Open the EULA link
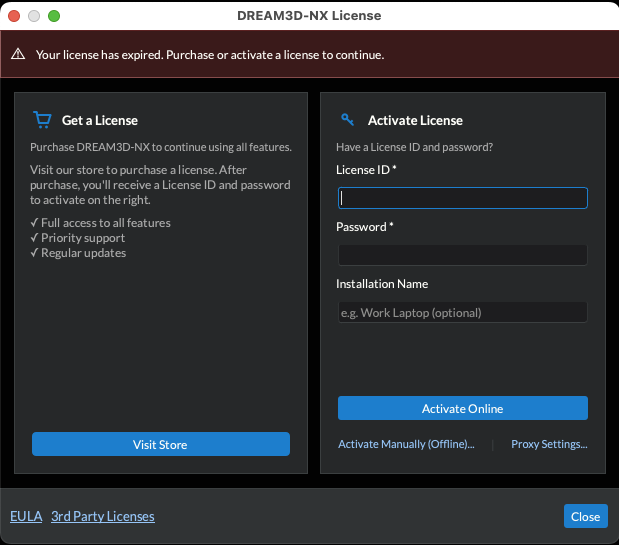 [x=26, y=516]
